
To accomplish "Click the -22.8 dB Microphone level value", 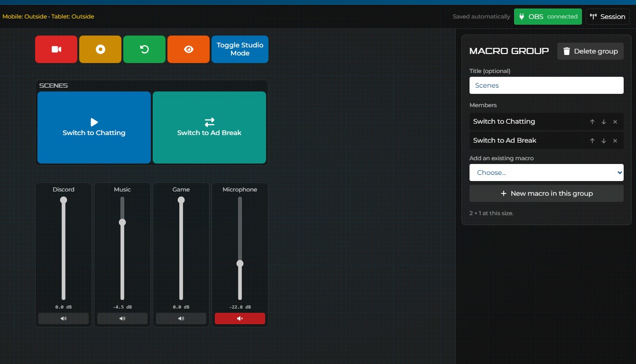I will pyautogui.click(x=240, y=307).
